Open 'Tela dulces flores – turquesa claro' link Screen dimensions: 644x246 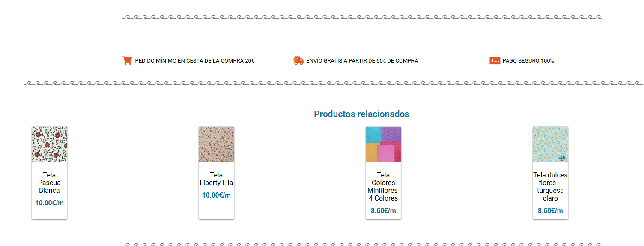pos(550,187)
